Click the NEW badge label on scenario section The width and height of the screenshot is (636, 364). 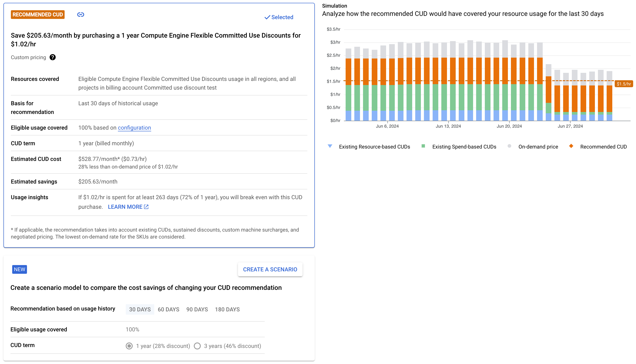click(20, 269)
